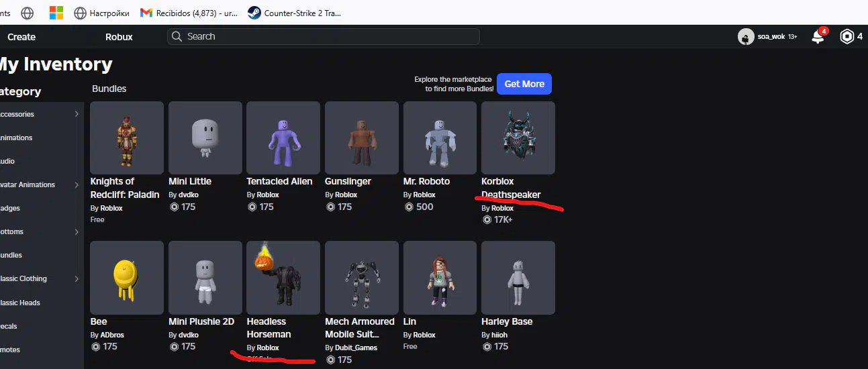Open creator link ADbros under Bee

112,335
